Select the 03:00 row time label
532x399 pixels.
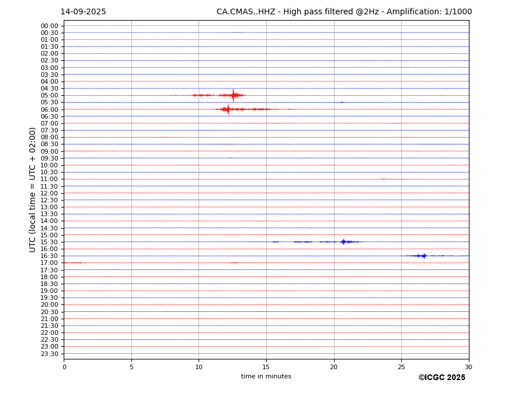[x=49, y=68]
